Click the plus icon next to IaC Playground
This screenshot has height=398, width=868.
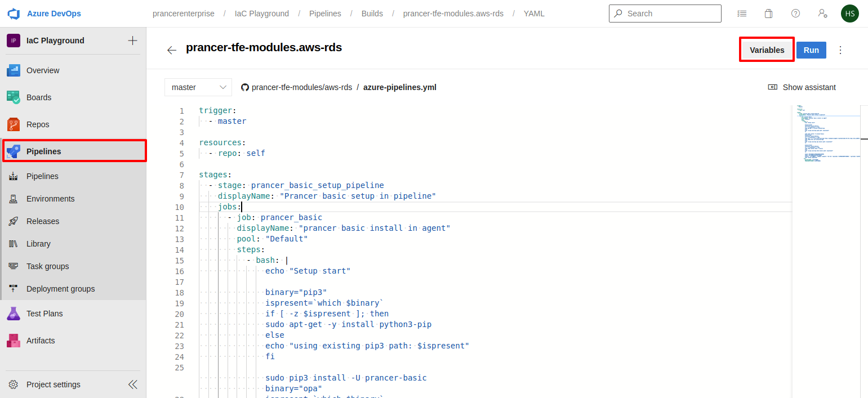tap(133, 41)
